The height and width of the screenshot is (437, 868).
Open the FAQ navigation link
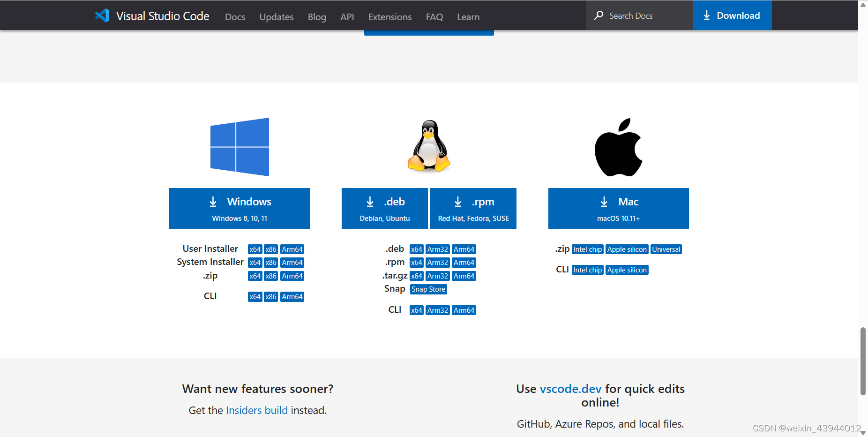point(434,17)
